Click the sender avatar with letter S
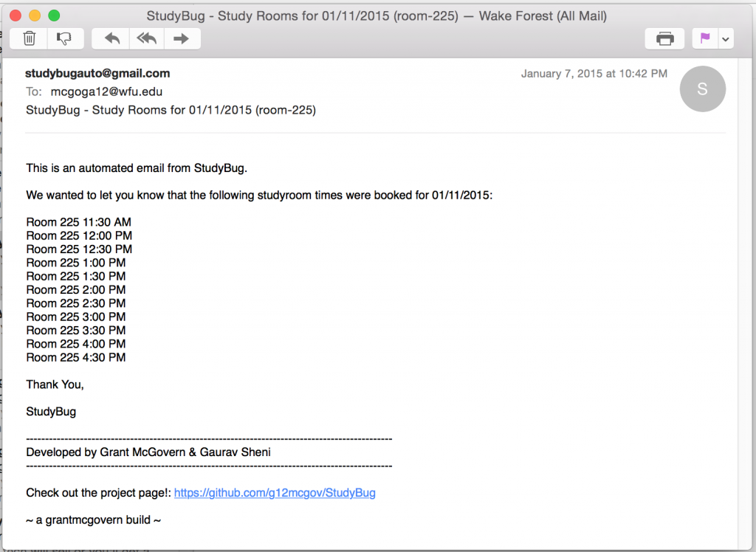This screenshot has height=552, width=756. coord(703,89)
